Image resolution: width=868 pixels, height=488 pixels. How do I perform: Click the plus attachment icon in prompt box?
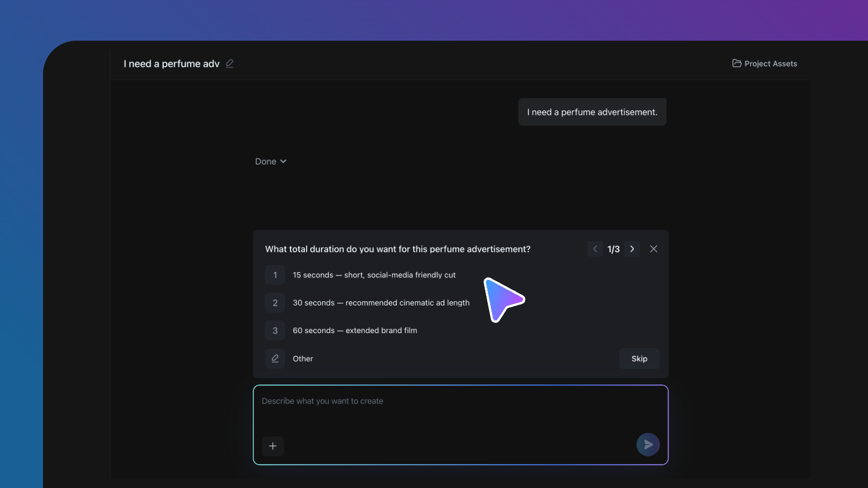(x=273, y=446)
